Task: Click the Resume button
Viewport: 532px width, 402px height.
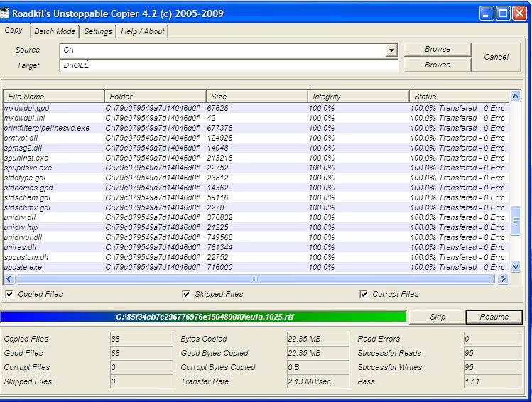Action: (x=494, y=317)
